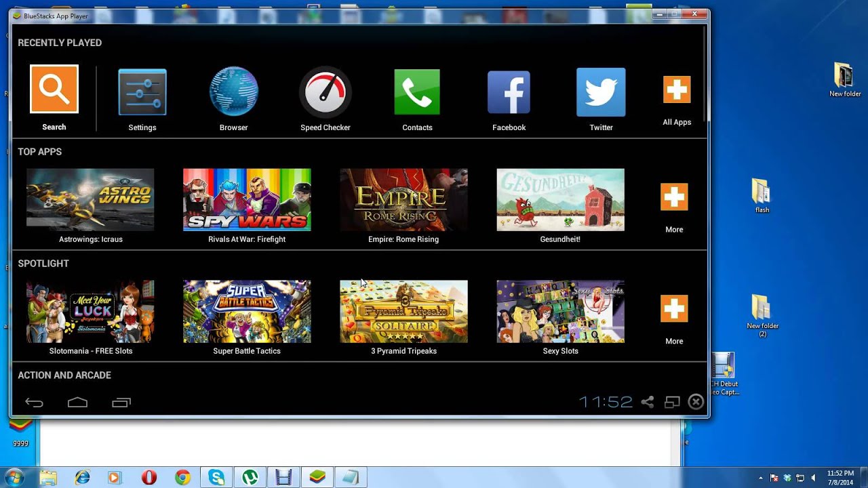Image resolution: width=868 pixels, height=488 pixels.
Task: Show the recent apps switcher
Action: 121,403
